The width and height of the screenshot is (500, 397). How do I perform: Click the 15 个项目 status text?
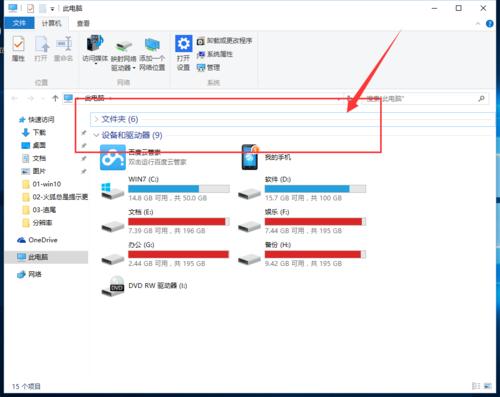point(26,386)
